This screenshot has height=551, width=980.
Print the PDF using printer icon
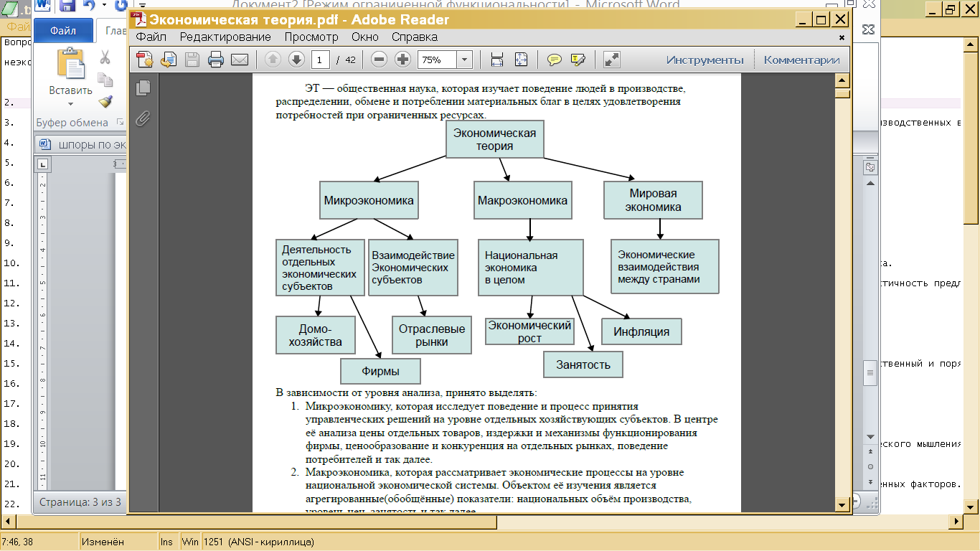[x=215, y=60]
